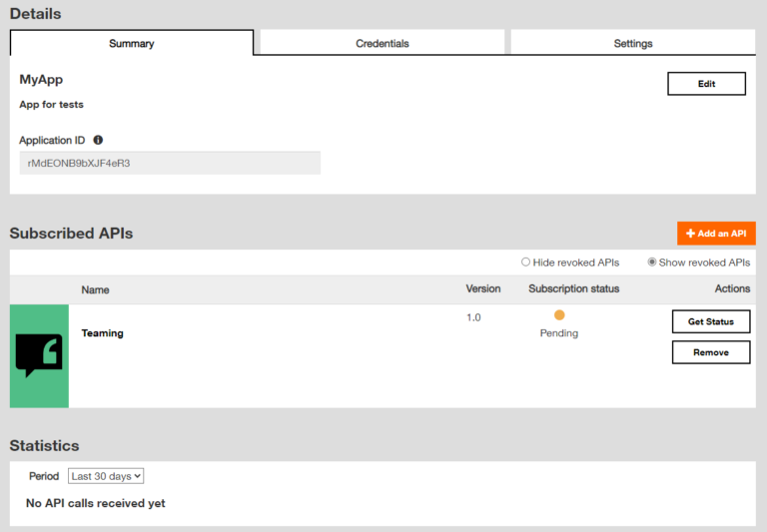Click the Teaming API speech bubble icon
Viewport: 767px width, 532px height.
pos(39,355)
